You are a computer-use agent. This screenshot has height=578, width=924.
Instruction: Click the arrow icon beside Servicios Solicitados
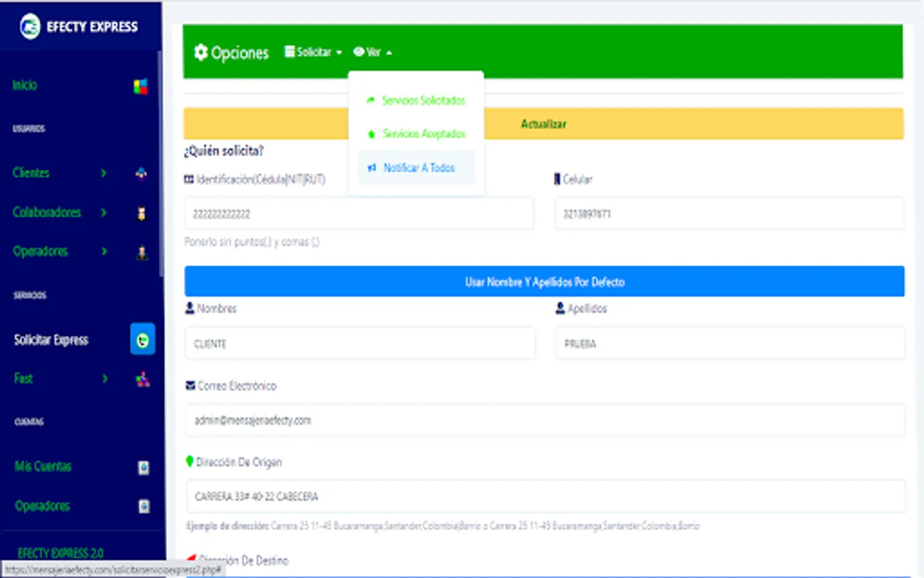(x=370, y=100)
